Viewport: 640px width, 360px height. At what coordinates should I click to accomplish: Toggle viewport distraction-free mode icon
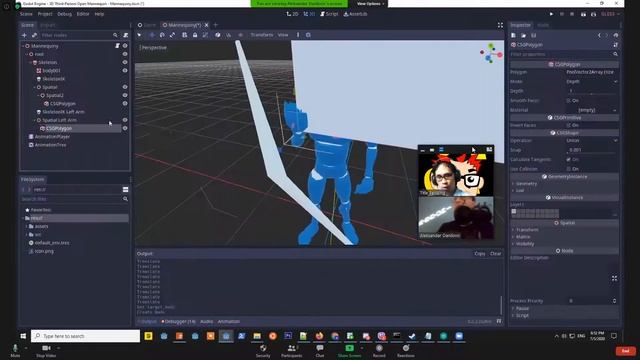(x=500, y=25)
